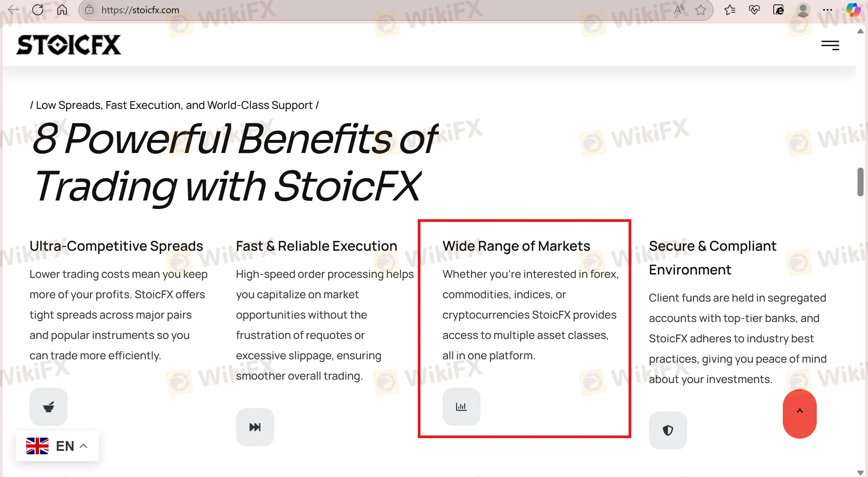Open browser settings and more menu
The width and height of the screenshot is (868, 477).
tap(828, 10)
